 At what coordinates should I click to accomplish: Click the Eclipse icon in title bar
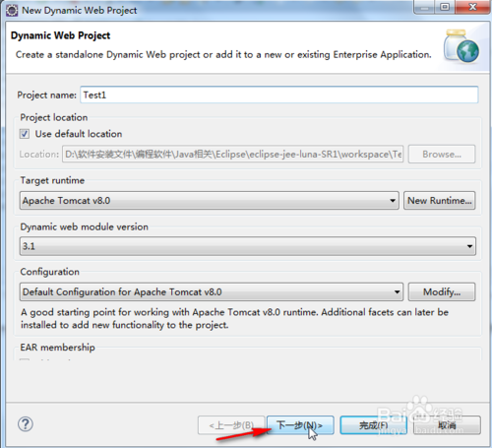(x=12, y=10)
